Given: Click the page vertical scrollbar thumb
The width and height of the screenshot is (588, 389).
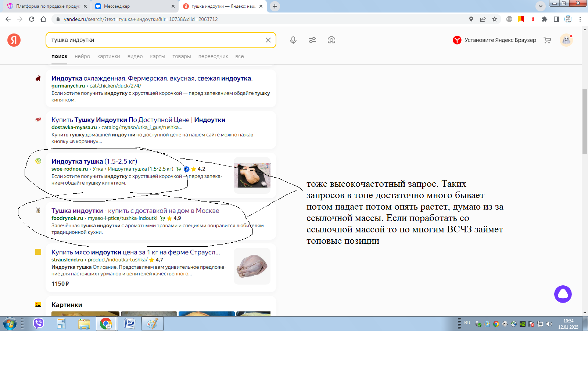Looking at the screenshot, I should click(x=585, y=121).
